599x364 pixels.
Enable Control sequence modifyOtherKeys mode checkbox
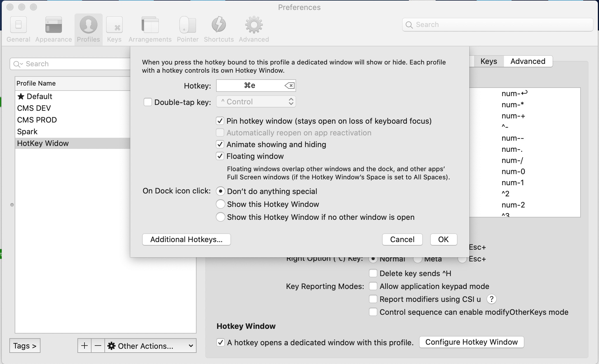(x=373, y=312)
